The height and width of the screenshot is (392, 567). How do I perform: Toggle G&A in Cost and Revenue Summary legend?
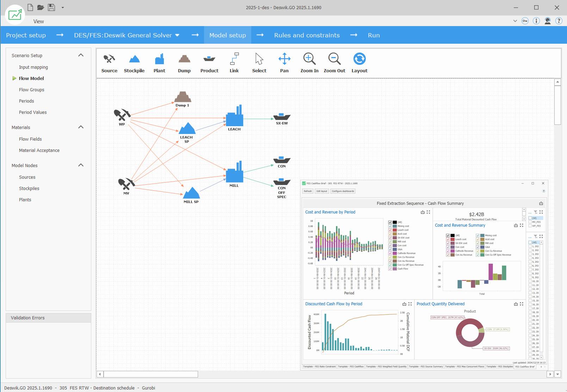pyautogui.click(x=477, y=247)
